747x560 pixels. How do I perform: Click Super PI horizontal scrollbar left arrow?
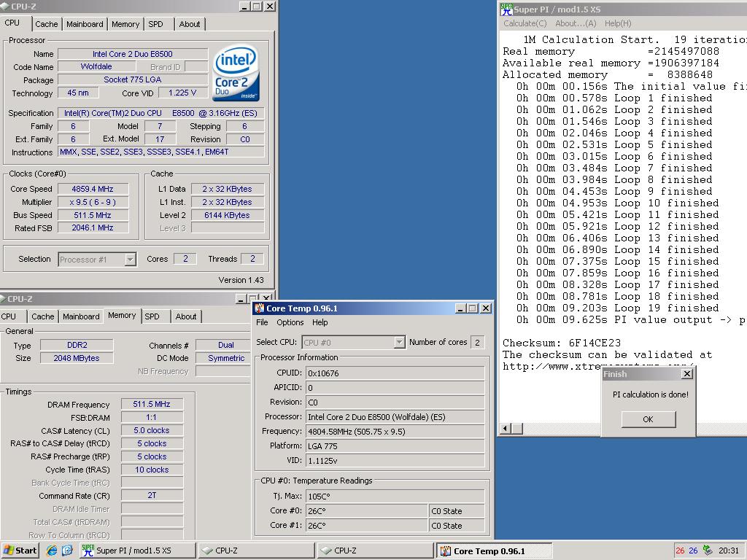coord(506,429)
